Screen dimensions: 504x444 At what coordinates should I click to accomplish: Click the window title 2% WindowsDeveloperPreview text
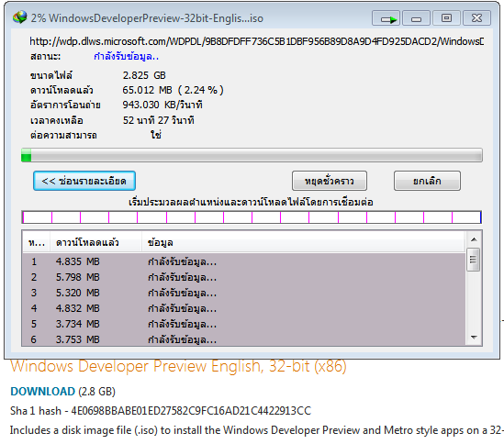(147, 18)
